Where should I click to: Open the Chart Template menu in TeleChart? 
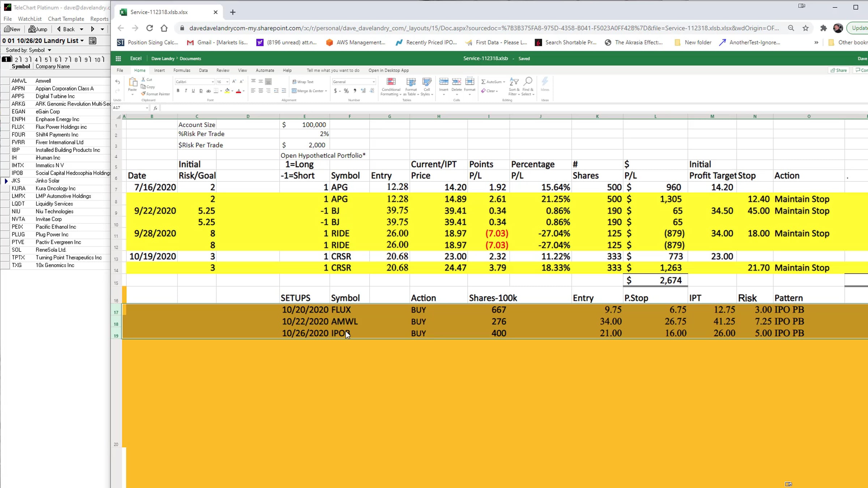[x=66, y=19]
